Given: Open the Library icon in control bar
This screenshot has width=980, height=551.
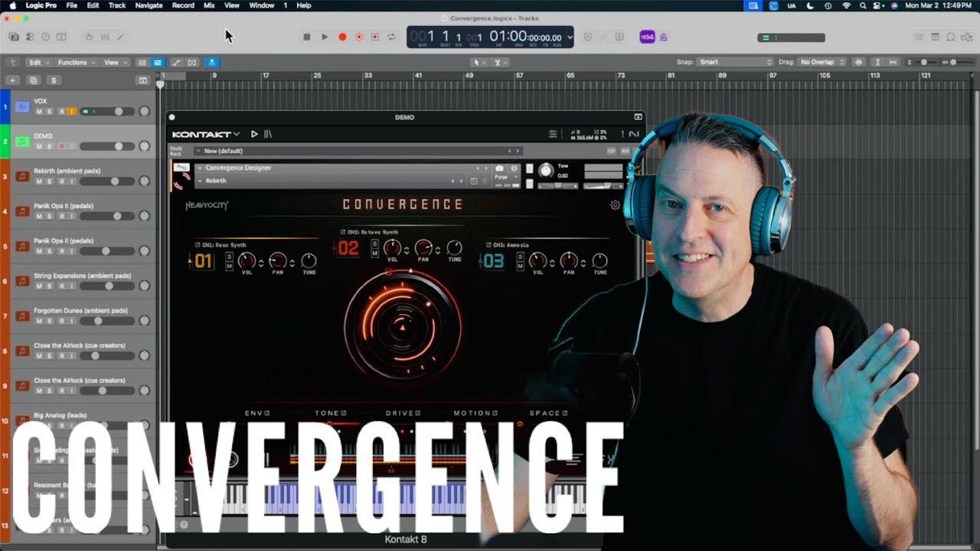Looking at the screenshot, I should point(14,37).
